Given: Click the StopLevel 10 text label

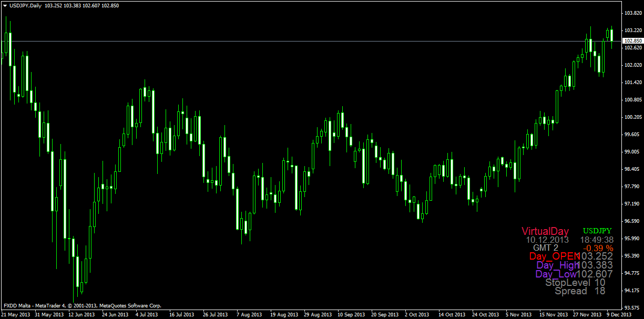Looking at the screenshot, I should click(x=575, y=282).
